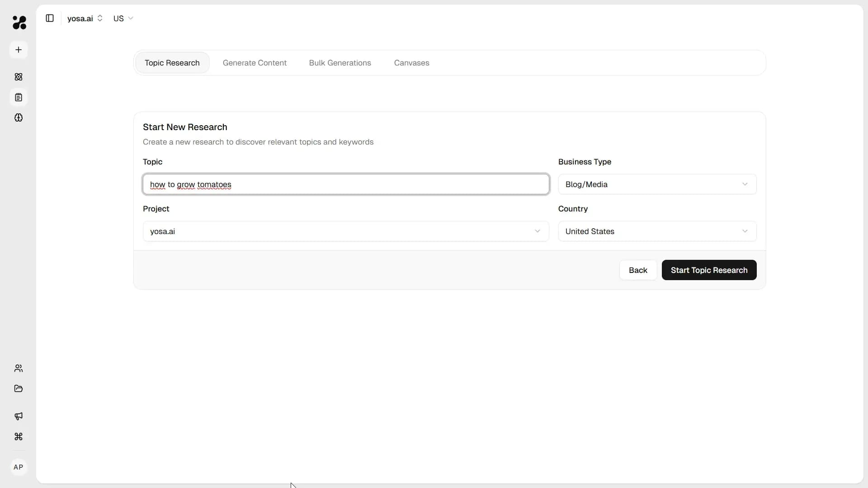The width and height of the screenshot is (868, 488).
Task: Click the megaphone announcements icon
Action: (x=19, y=416)
